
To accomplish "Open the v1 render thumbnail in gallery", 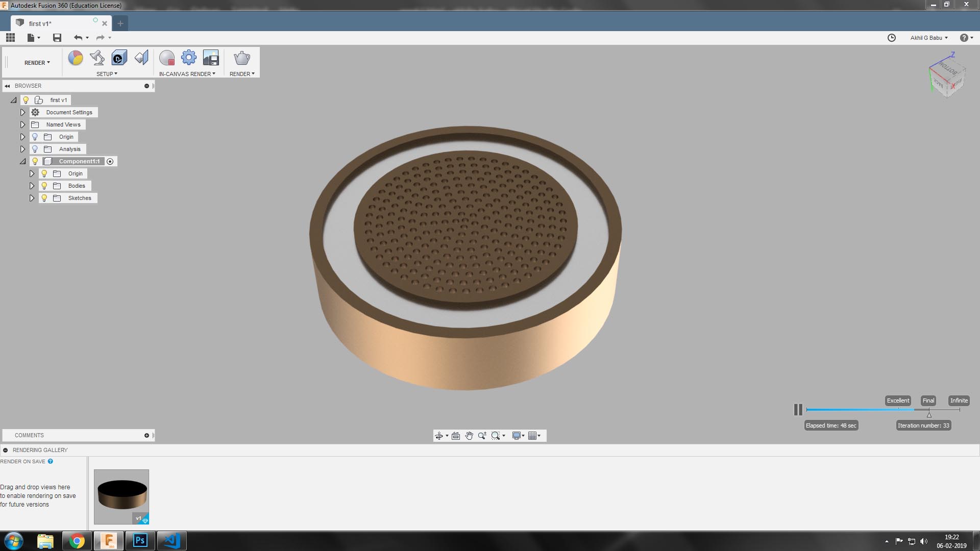I will tap(121, 496).
